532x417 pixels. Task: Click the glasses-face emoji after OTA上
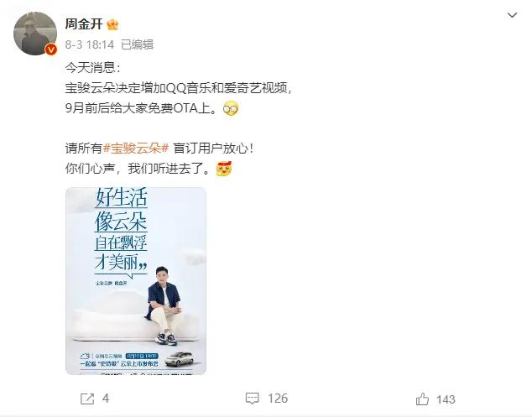point(231,108)
